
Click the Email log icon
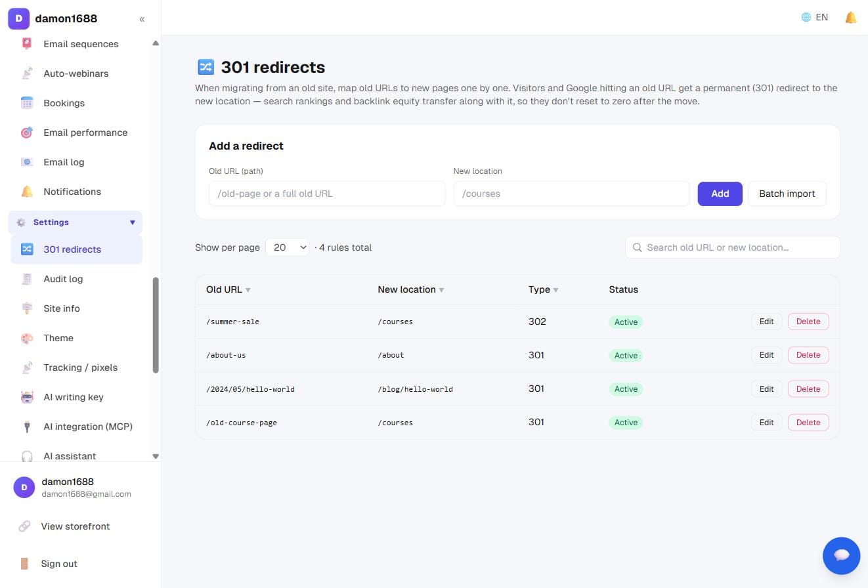point(27,162)
